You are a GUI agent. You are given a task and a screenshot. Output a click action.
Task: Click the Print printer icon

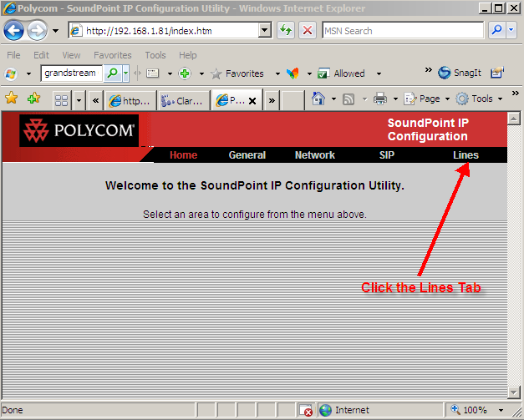(x=380, y=99)
